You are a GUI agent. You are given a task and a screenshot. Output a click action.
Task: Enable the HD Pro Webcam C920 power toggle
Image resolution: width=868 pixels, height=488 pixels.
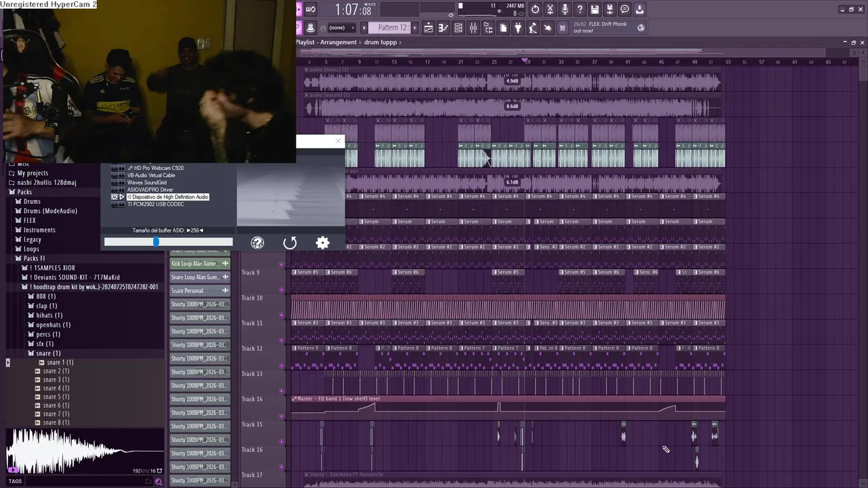point(115,168)
